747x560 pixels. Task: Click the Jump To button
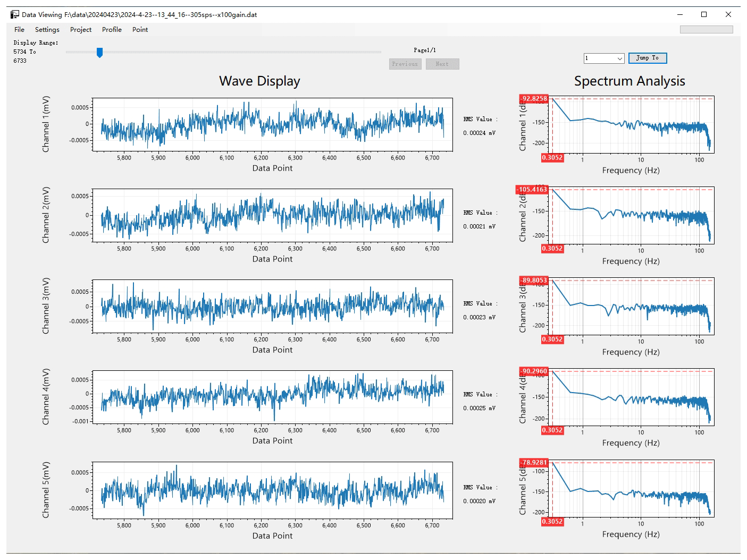pyautogui.click(x=647, y=58)
